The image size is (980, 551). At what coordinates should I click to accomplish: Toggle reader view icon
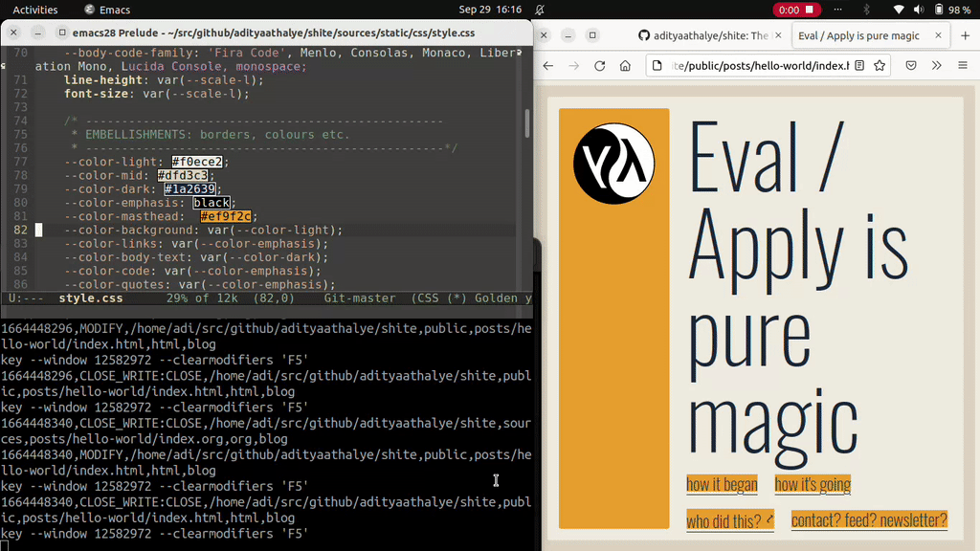tap(859, 66)
